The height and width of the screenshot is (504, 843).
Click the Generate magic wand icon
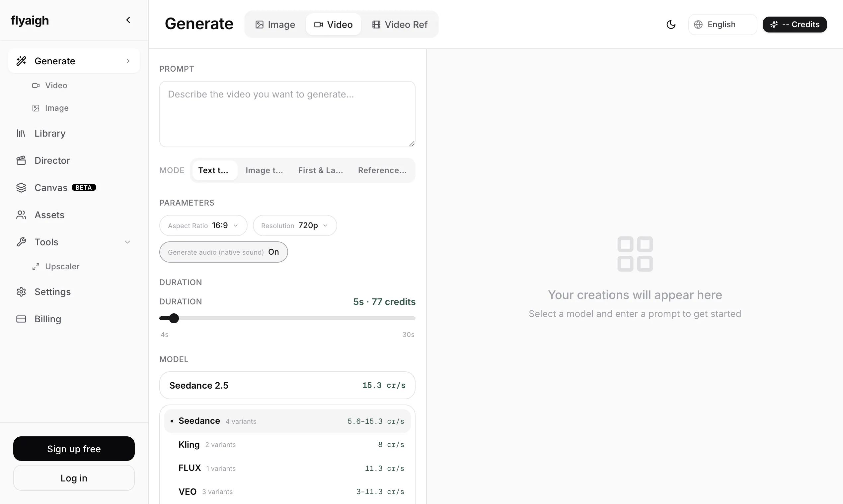pos(22,61)
